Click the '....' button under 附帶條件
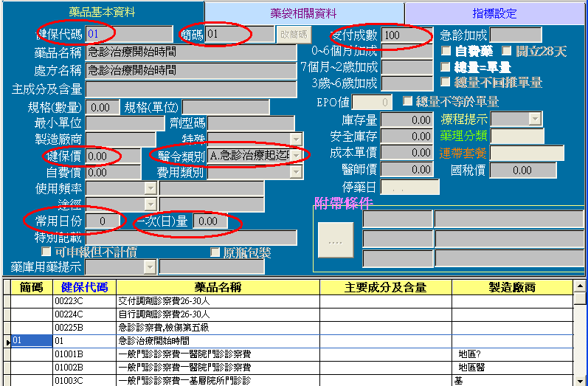The height and width of the screenshot is (386, 588). (335, 241)
